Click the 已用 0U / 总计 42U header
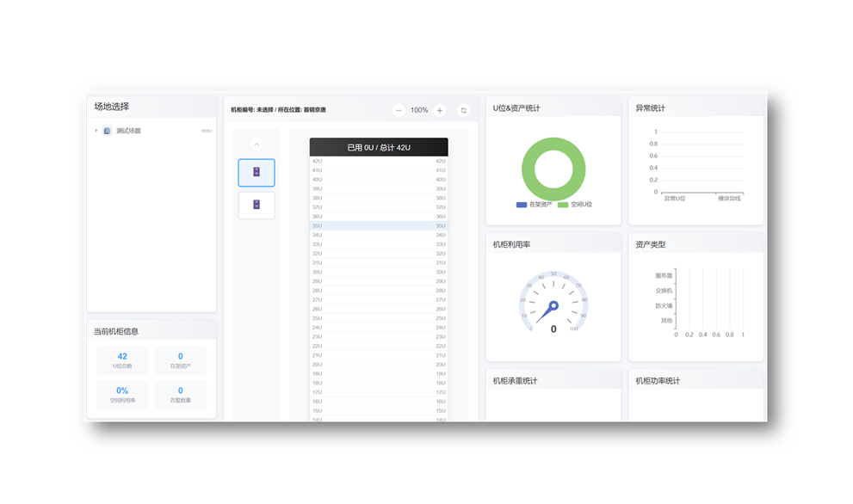This screenshot has height=504, width=853. tap(379, 147)
